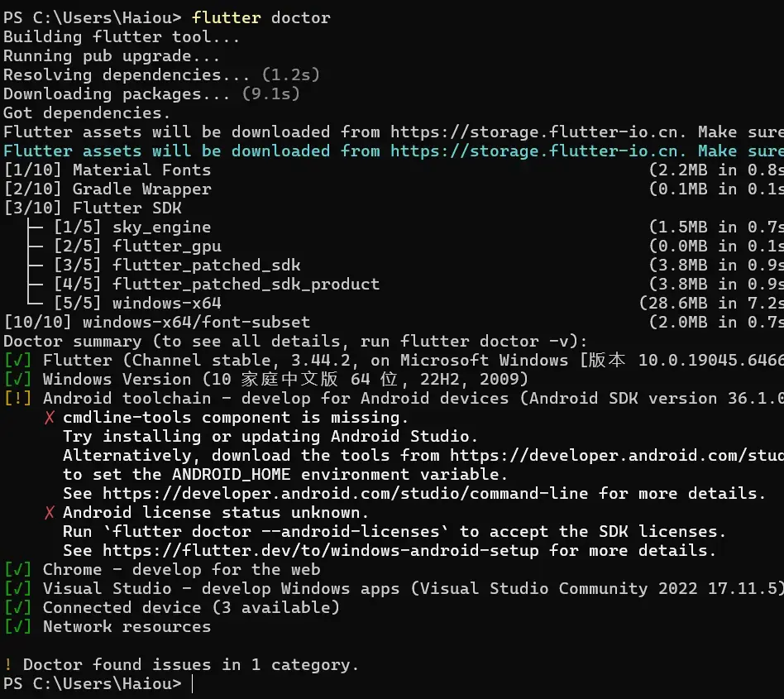Click the green checkmark beside Connected device
This screenshot has width=784, height=699.
(x=17, y=607)
